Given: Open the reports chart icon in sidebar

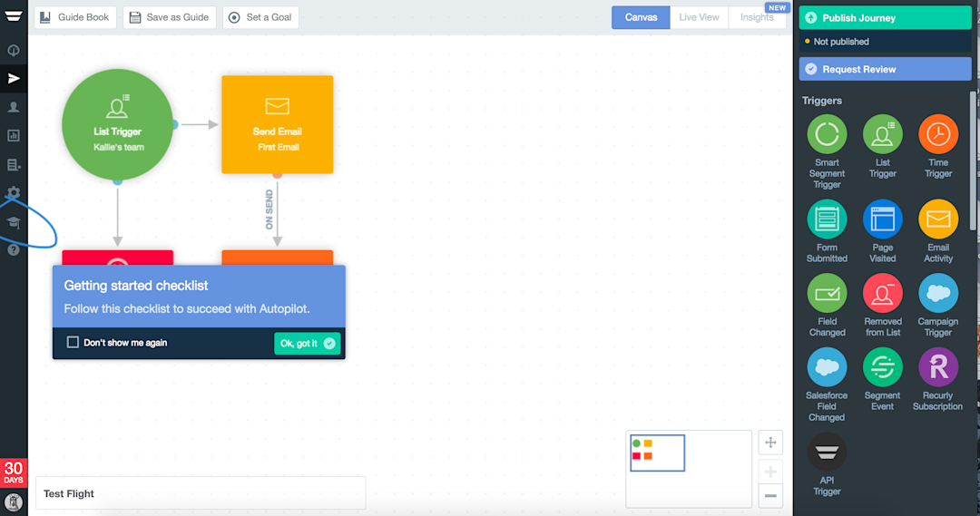Looking at the screenshot, I should tap(13, 135).
